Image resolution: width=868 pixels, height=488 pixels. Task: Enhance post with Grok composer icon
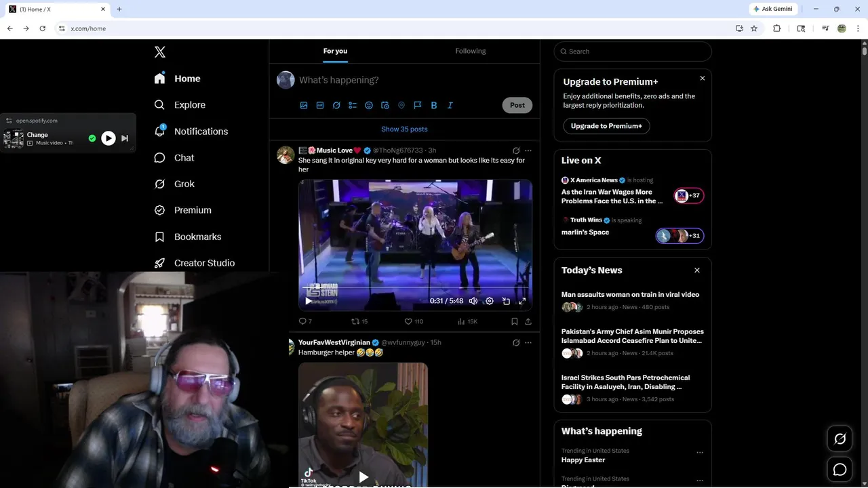coord(336,105)
